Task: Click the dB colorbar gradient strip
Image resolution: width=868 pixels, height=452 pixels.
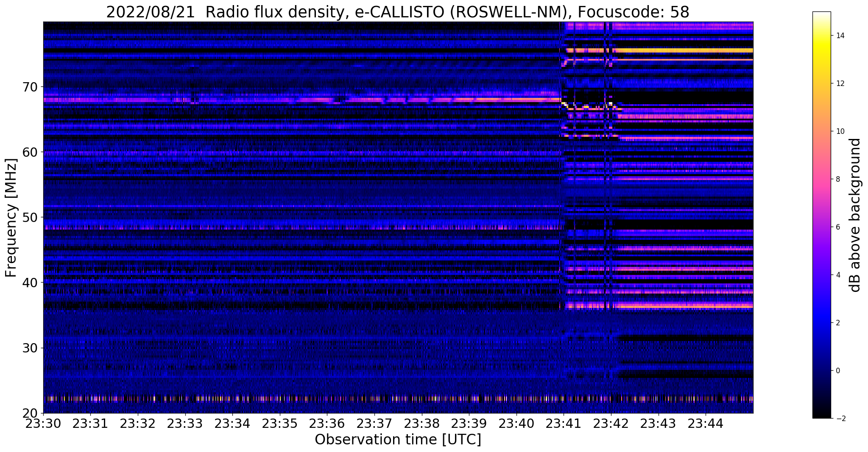Action: [x=822, y=215]
